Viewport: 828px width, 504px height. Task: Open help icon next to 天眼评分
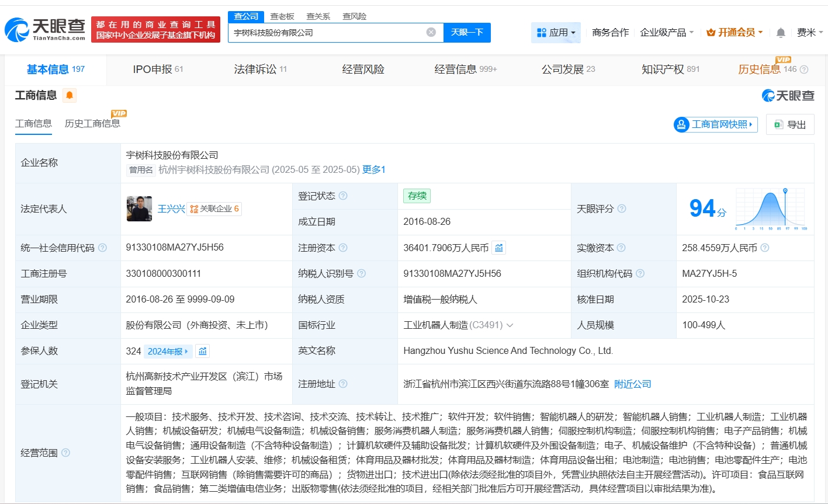tap(622, 208)
